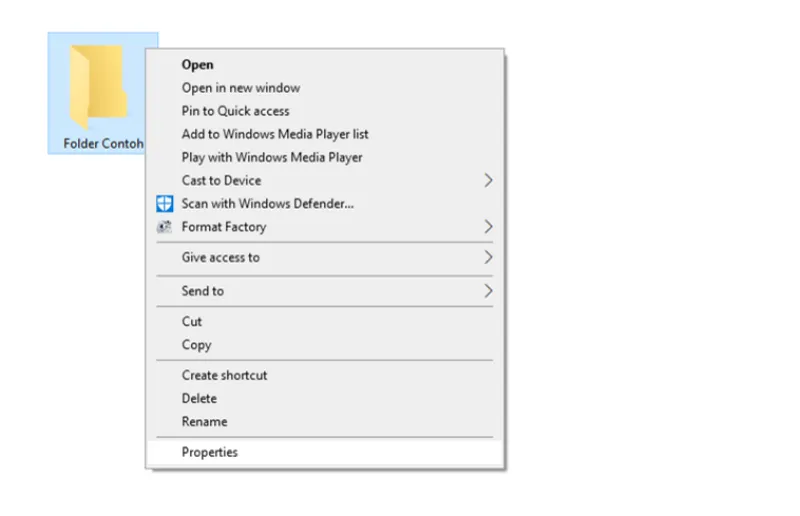Expand the Cast to Device submenu arrow
The image size is (800, 516).
[x=488, y=180]
